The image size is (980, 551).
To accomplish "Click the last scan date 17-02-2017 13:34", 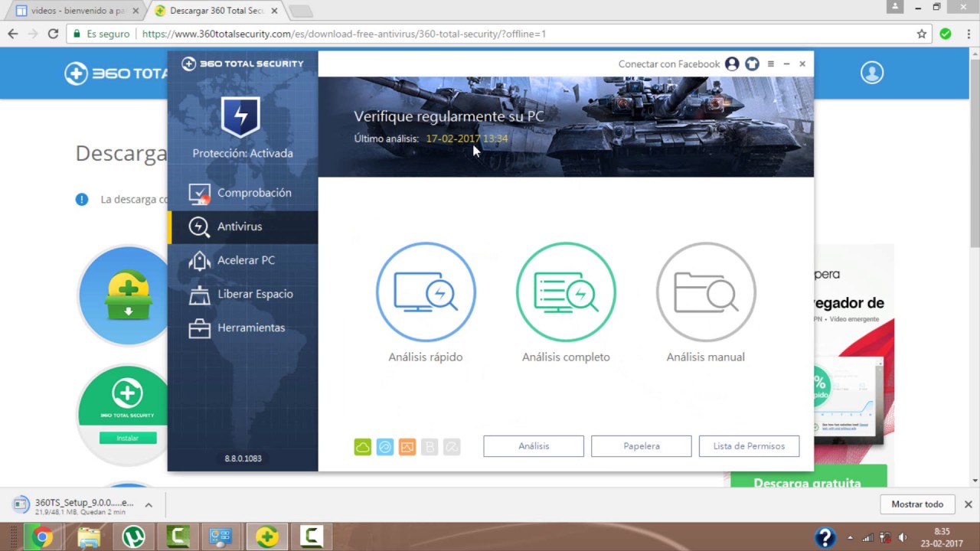I will point(467,139).
